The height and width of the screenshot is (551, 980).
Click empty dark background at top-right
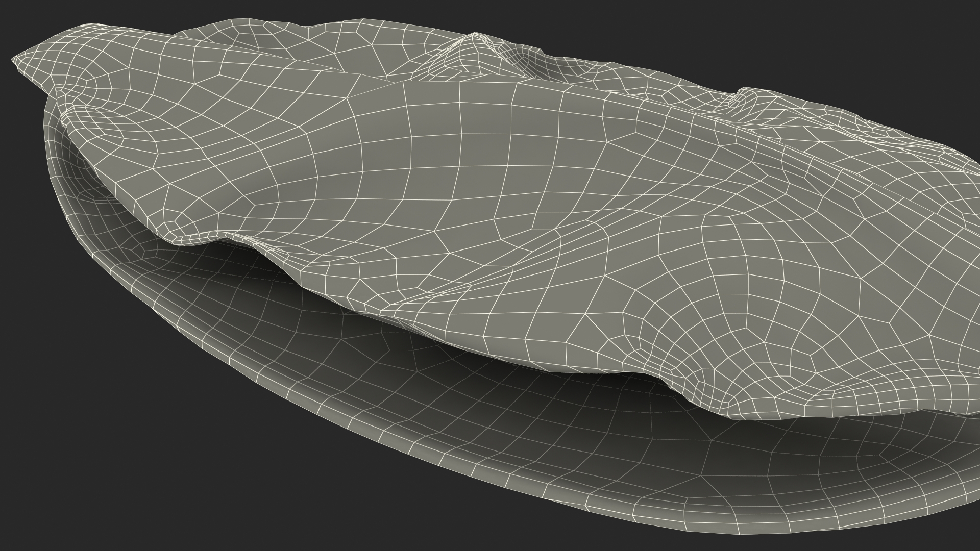pyautogui.click(x=868, y=36)
